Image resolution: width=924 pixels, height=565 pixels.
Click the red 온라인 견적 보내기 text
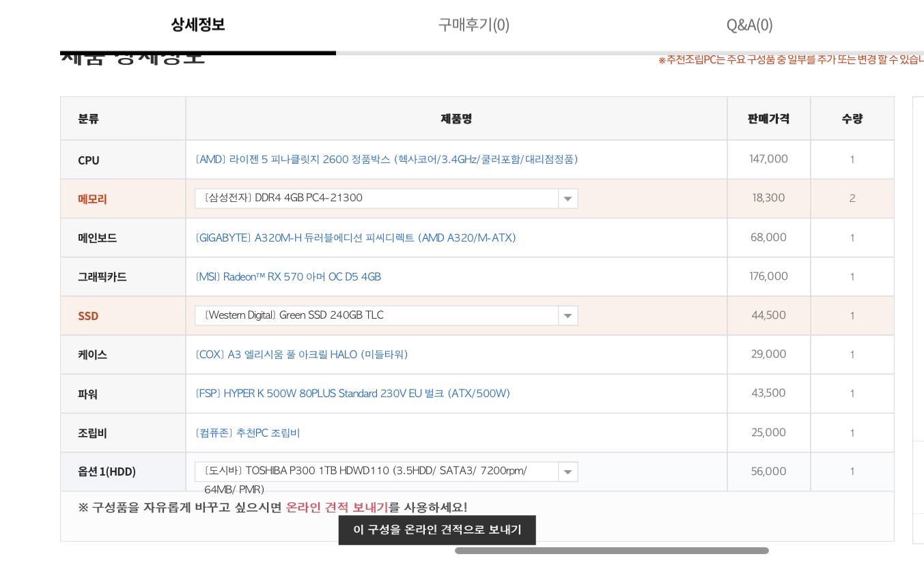(x=337, y=508)
